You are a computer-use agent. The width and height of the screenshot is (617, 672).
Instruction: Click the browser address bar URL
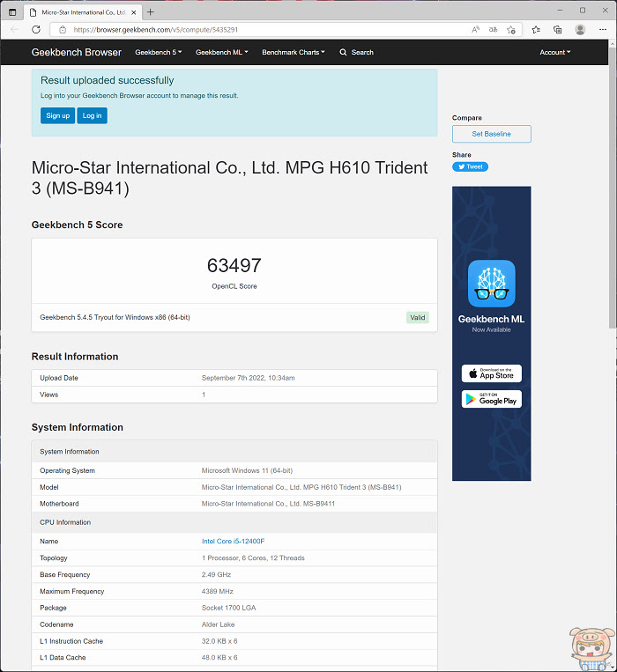point(155,30)
